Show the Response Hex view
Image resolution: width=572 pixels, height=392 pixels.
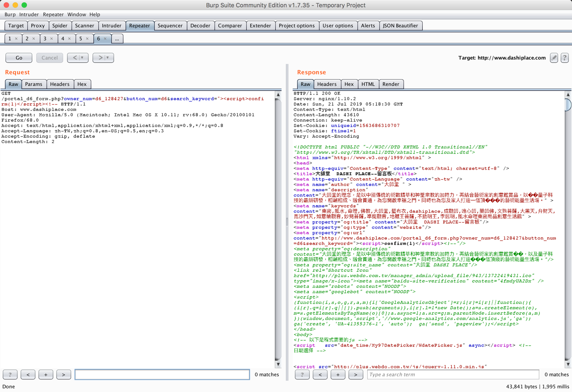click(x=349, y=84)
